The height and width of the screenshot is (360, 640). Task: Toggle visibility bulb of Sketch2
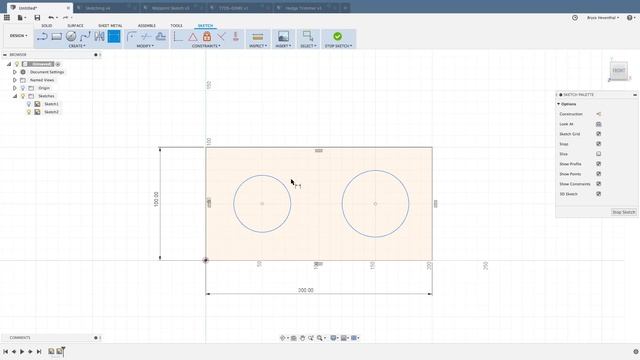click(29, 112)
